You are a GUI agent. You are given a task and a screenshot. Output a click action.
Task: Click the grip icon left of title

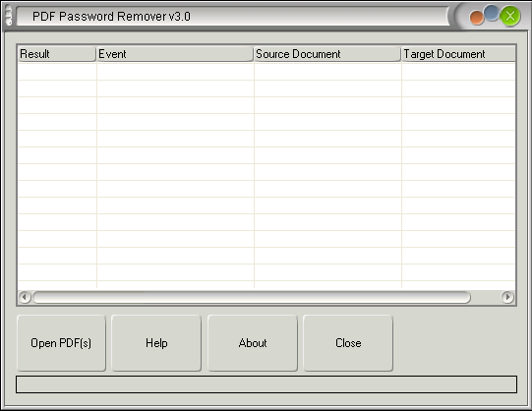[x=9, y=16]
